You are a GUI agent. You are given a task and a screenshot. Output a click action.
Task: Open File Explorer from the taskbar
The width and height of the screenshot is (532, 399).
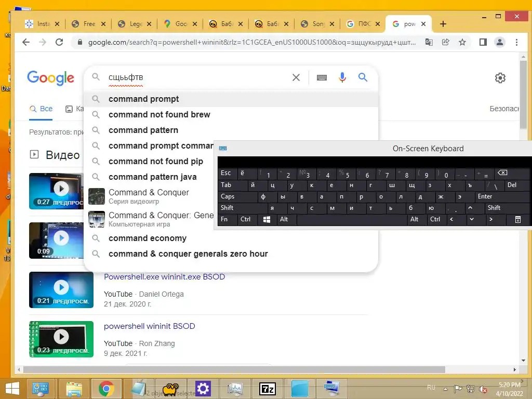pos(74,389)
